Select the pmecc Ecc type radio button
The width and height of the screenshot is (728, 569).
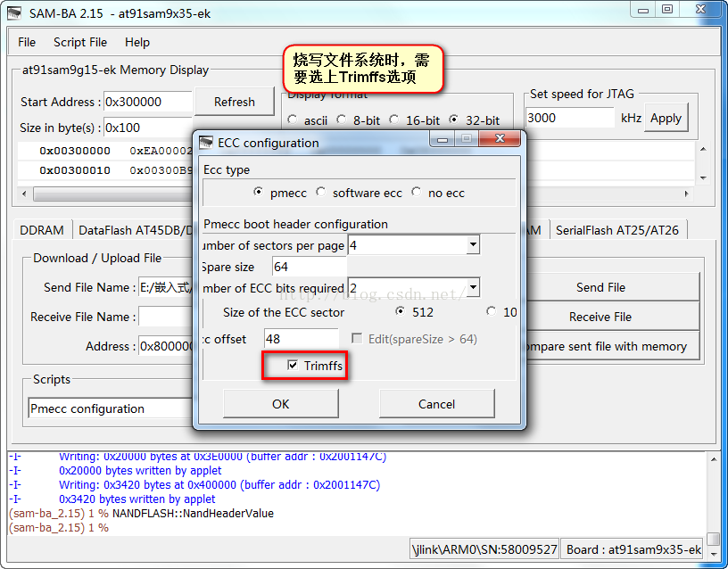(x=259, y=192)
